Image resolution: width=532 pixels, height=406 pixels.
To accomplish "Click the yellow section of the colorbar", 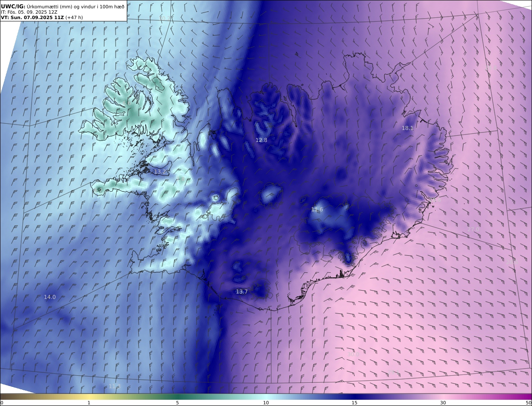I will coord(89,396).
